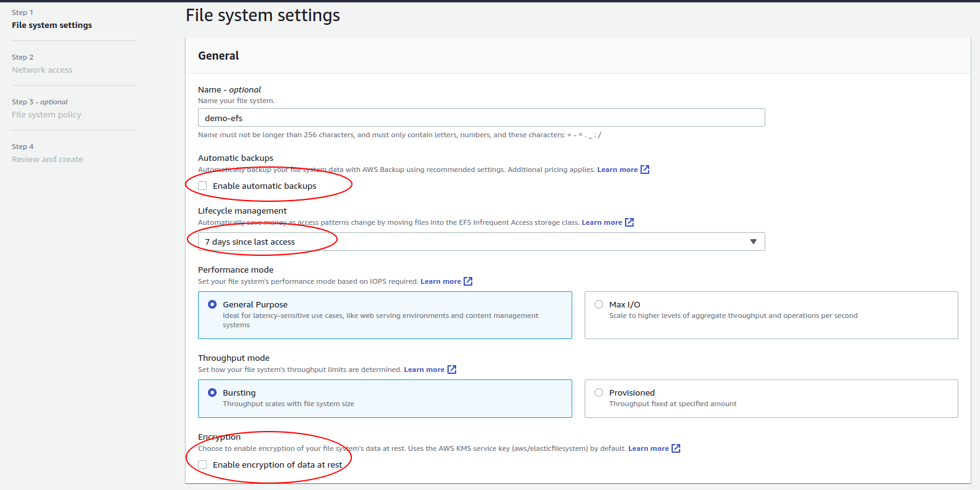
Task: Open Learn more link for Automatic backups
Action: [617, 170]
